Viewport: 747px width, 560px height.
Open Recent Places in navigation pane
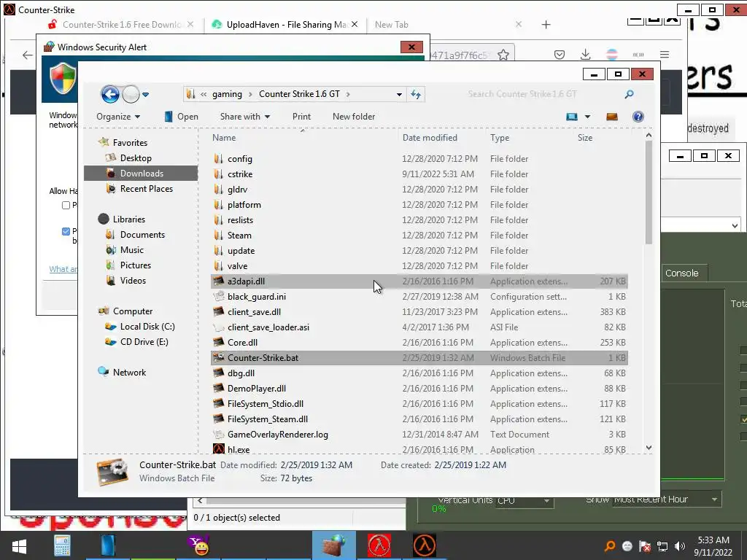coord(146,189)
